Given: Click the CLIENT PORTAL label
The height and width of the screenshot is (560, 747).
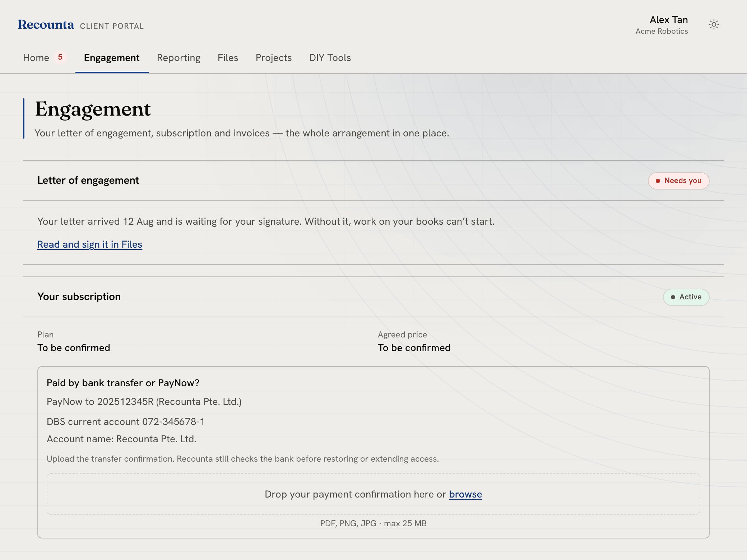Looking at the screenshot, I should click(112, 26).
